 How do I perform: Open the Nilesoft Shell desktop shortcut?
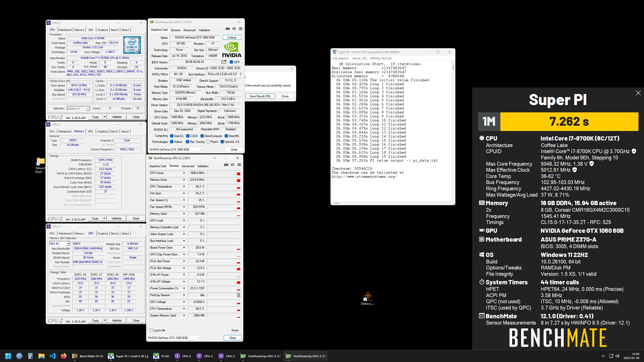tap(41, 165)
